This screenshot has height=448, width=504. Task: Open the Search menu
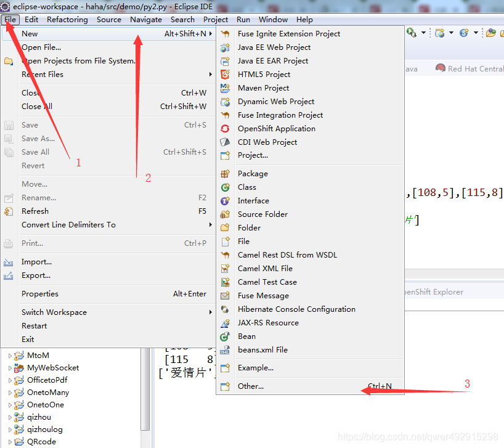(x=182, y=20)
